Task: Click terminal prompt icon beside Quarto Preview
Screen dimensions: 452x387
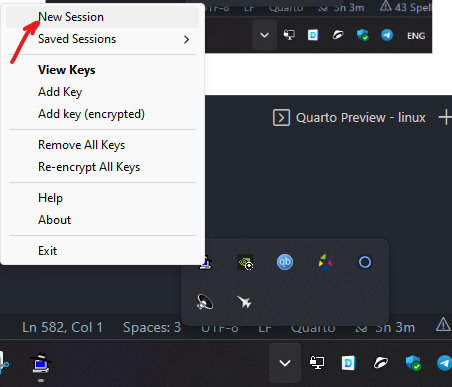Action: coord(282,118)
